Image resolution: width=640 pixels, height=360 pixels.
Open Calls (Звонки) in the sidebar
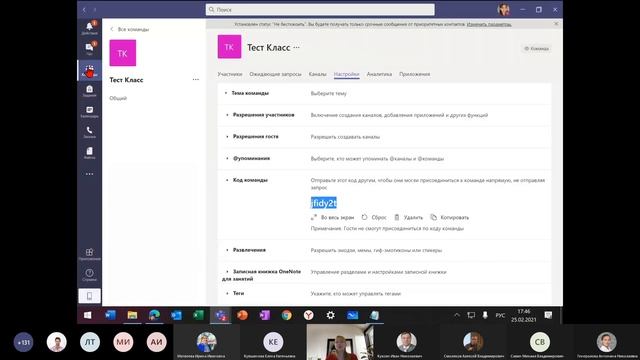point(89,132)
